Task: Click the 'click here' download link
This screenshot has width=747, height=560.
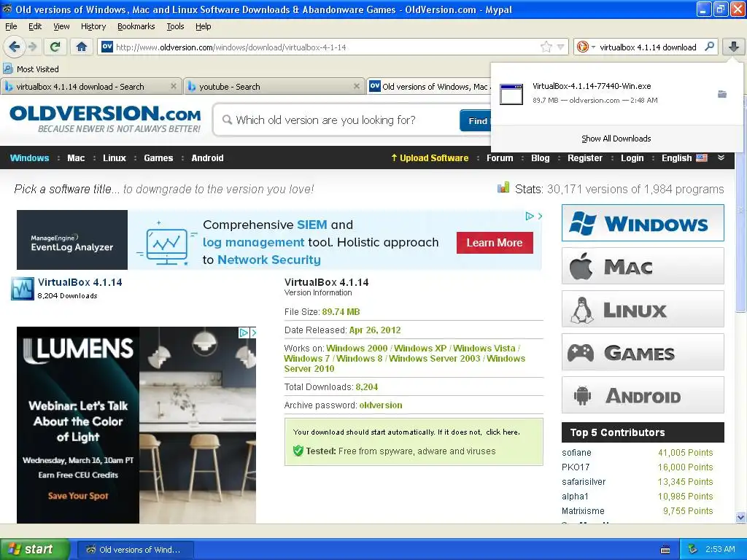Action: point(502,432)
